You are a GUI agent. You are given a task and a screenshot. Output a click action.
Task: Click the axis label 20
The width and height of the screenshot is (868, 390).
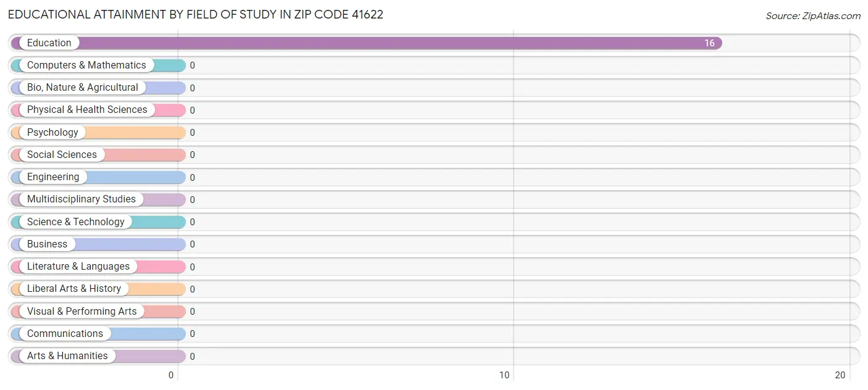[840, 375]
